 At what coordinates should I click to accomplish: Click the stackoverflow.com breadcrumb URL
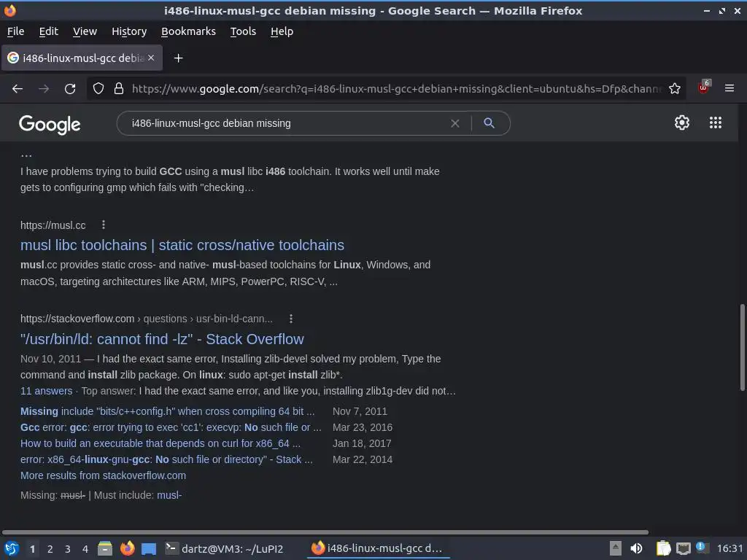[x=146, y=319]
